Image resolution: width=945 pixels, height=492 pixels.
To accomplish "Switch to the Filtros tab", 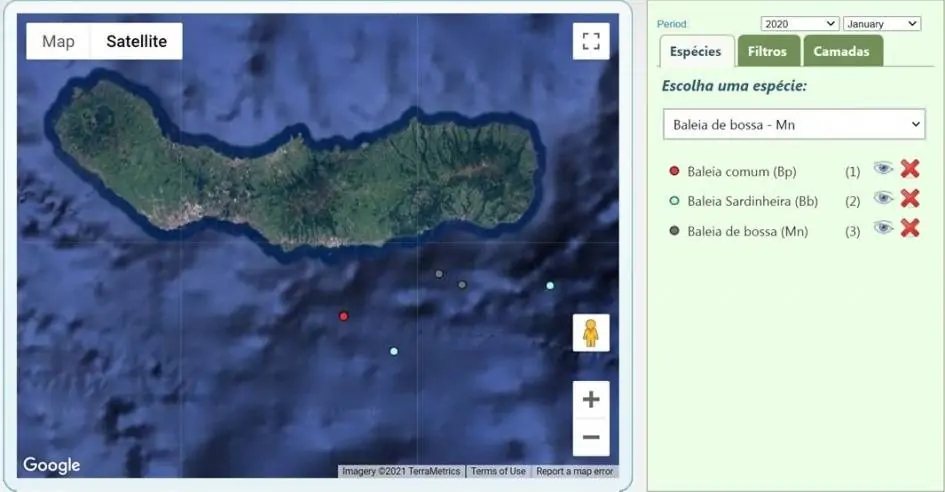I will point(768,51).
